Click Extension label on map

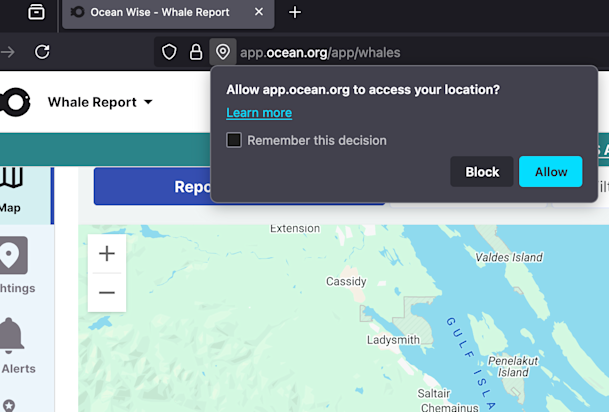(x=295, y=228)
